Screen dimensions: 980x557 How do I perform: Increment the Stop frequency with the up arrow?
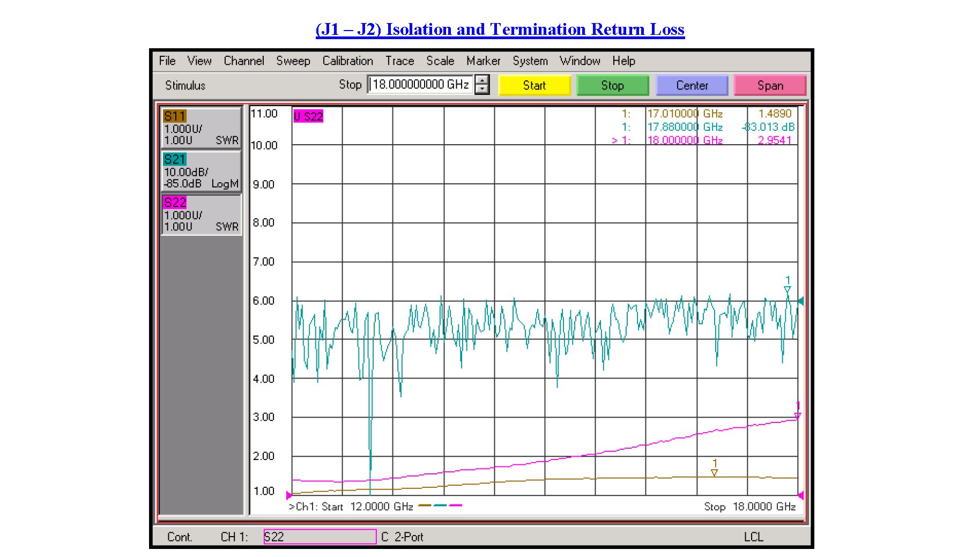tap(482, 80)
